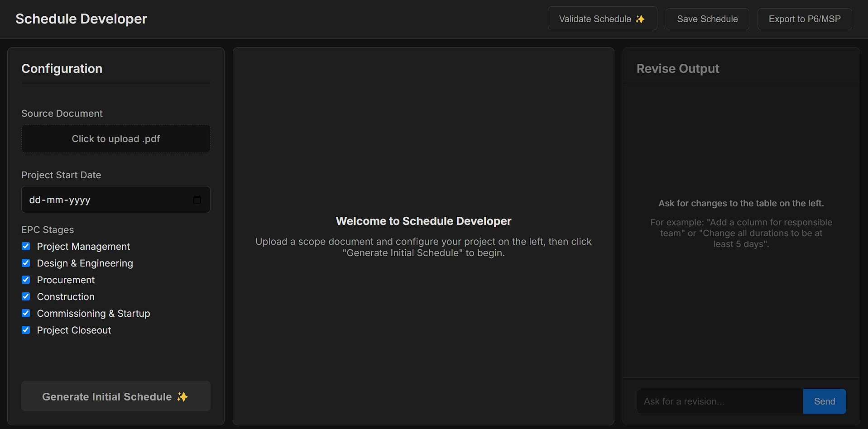Click the Revise Output panel heading

678,69
